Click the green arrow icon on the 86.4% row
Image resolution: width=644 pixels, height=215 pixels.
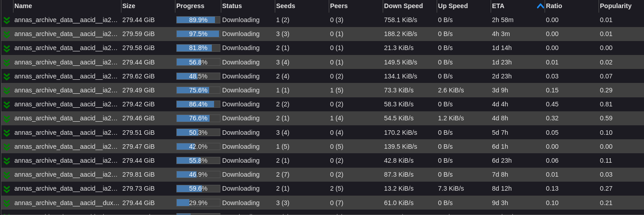[x=7, y=105]
